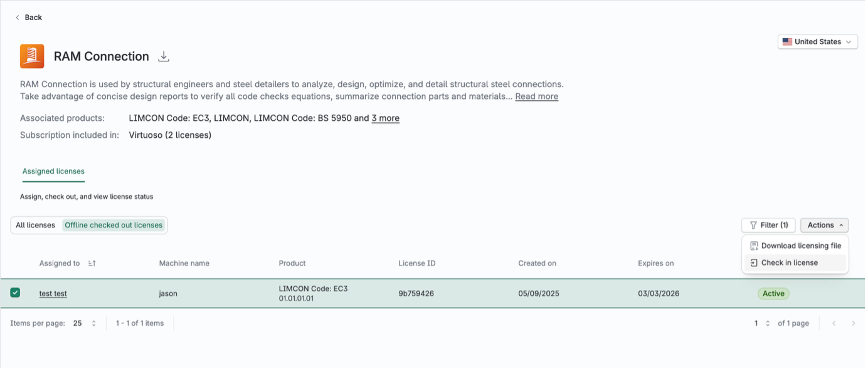The width and height of the screenshot is (868, 369).
Task: Click the page number stepper field
Action: coord(763,323)
